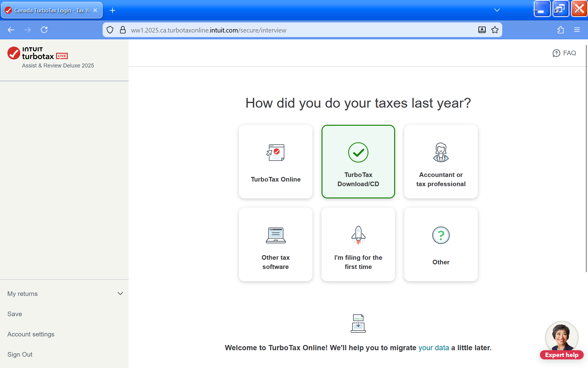Image resolution: width=588 pixels, height=368 pixels.
Task: Click the Intuit TurboTax logo
Action: point(37,53)
